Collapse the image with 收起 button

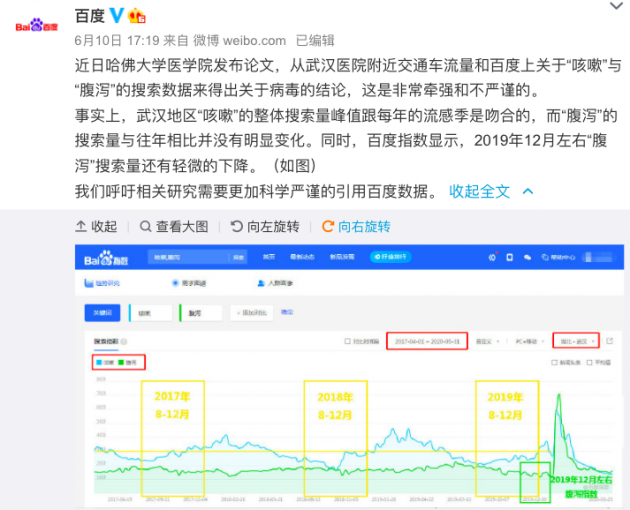click(96, 227)
